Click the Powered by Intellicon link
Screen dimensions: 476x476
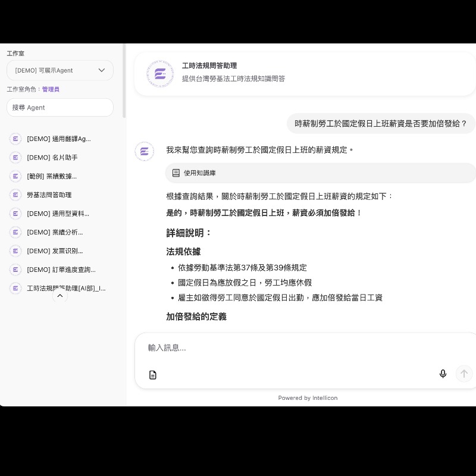tap(308, 397)
